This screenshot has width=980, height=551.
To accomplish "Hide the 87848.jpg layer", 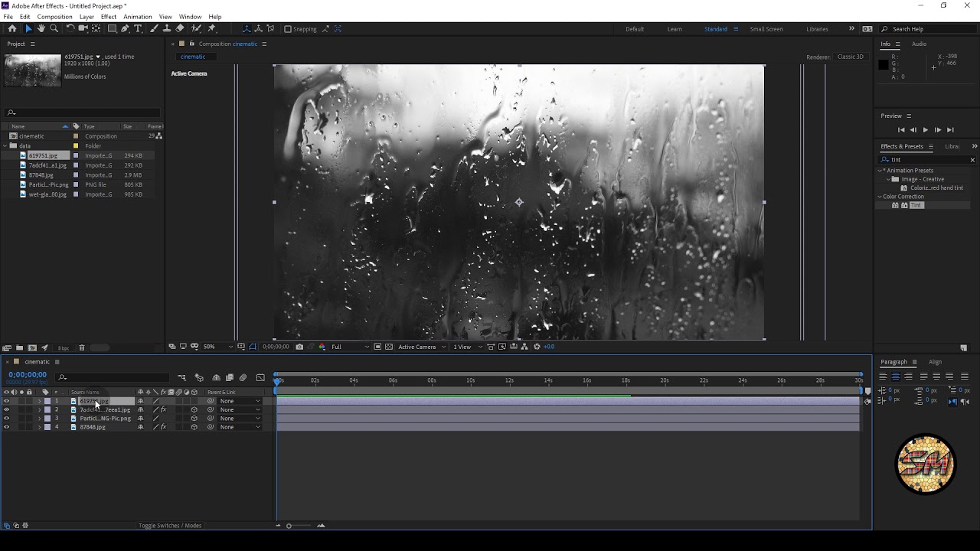I will pos(6,427).
